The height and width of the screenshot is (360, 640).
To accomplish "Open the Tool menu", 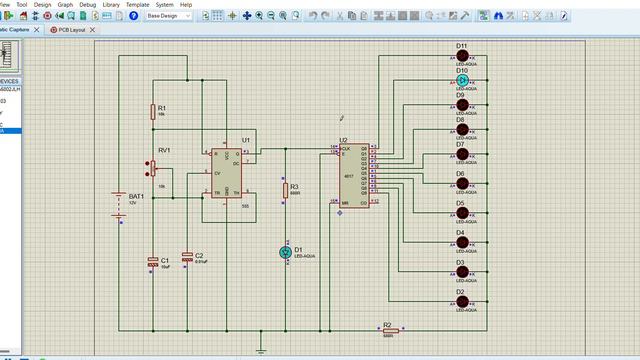I will [22, 4].
